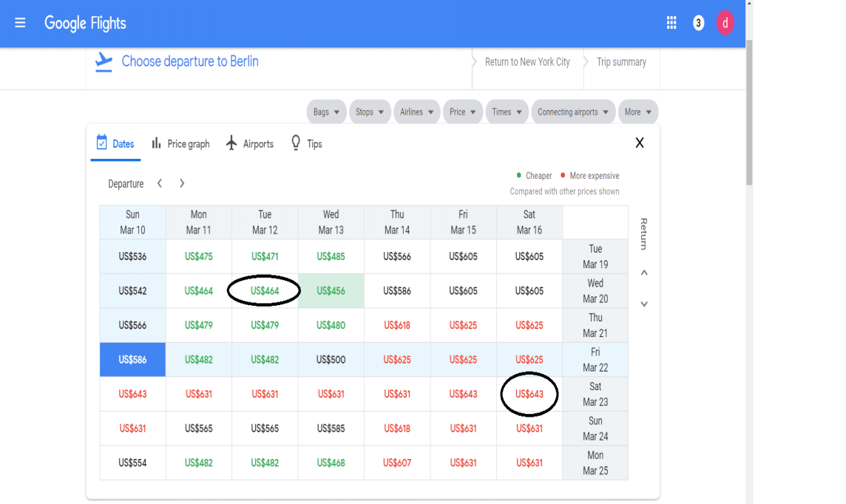Open the Google apps grid
This screenshot has height=504, width=846.
tap(671, 23)
